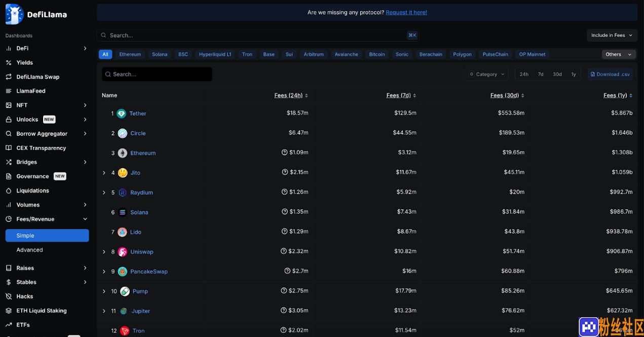644x337 pixels.
Task: Filter by the BSC chain tab
Action: point(183,54)
